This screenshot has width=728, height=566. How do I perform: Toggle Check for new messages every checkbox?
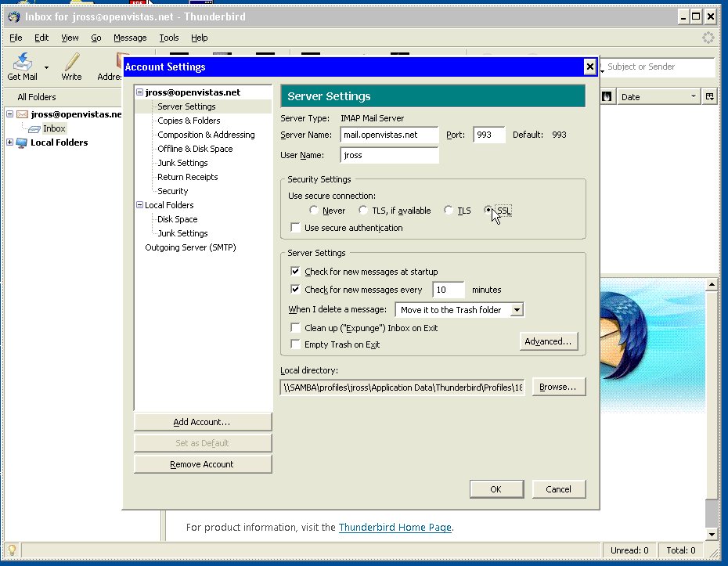[295, 290]
